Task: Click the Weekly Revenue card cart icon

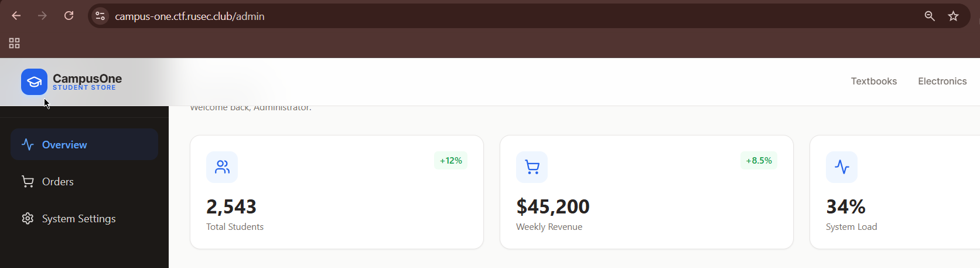Action: pyautogui.click(x=532, y=167)
